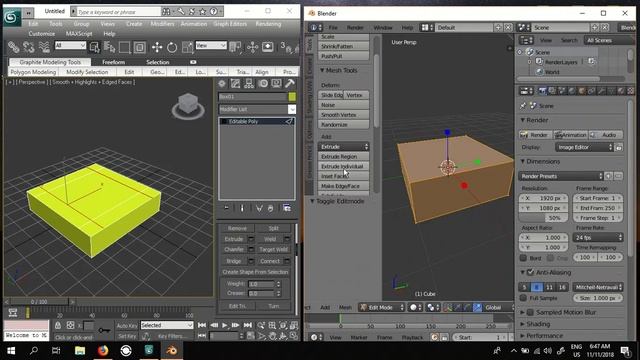Screen dimensions: 640x360
Task: Click the star favorites icon in 3ds Max title bar
Action: pyautogui.click(x=202, y=11)
